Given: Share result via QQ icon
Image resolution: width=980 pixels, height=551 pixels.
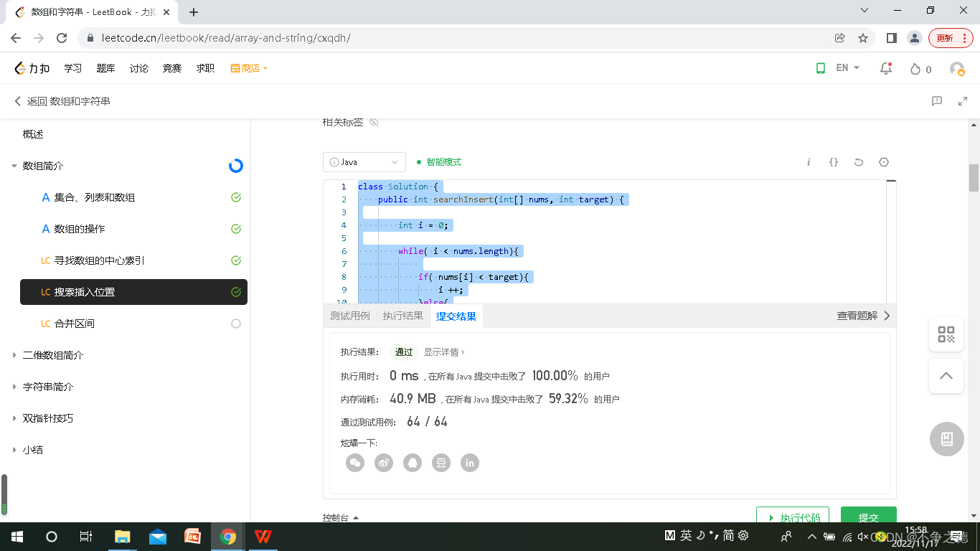Looking at the screenshot, I should (413, 463).
